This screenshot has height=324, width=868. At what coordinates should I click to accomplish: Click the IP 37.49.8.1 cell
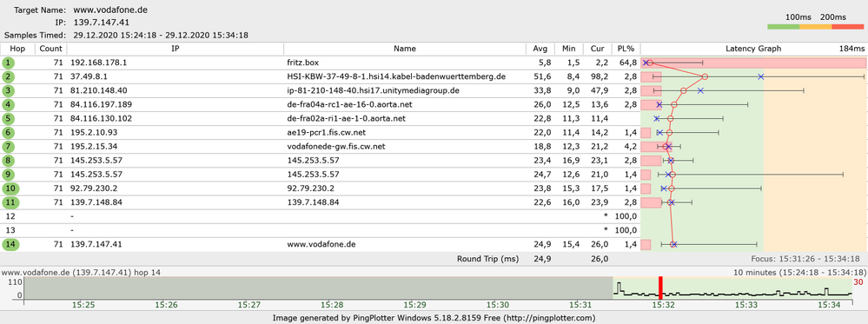click(89, 76)
